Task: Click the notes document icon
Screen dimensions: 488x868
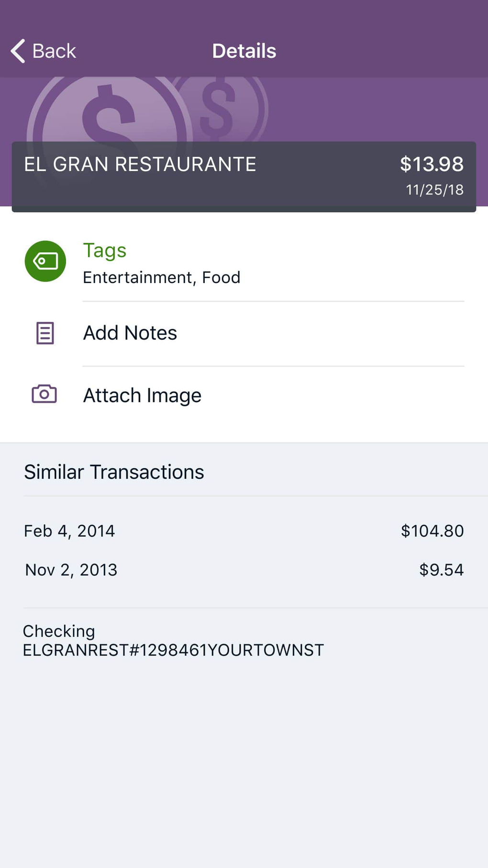Action: click(45, 333)
